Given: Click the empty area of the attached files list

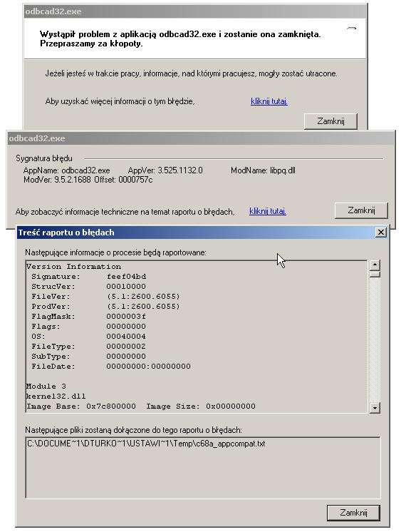Looking at the screenshot, I should pyautogui.click(x=203, y=475).
